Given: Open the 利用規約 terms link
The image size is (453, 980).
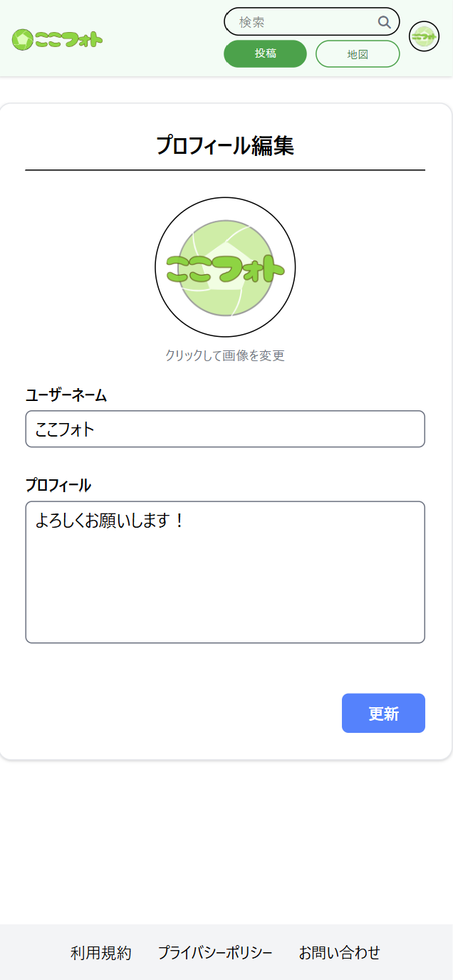Looking at the screenshot, I should 101,953.
